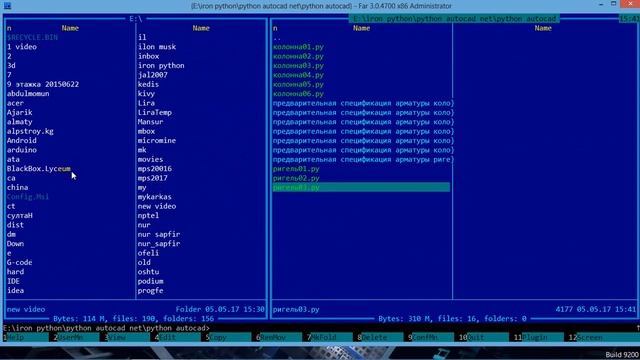640x360 pixels.
Task: Click highlighted ригель03.py in file list
Action: [361, 188]
